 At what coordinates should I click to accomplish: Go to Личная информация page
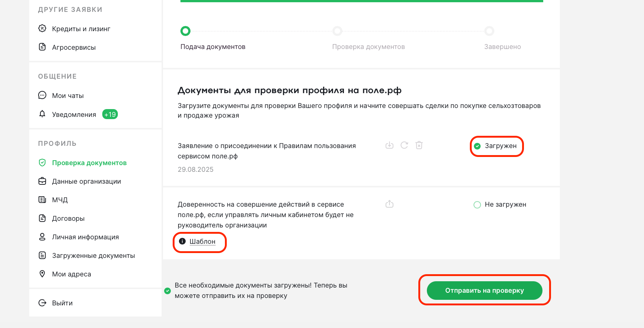86,237
